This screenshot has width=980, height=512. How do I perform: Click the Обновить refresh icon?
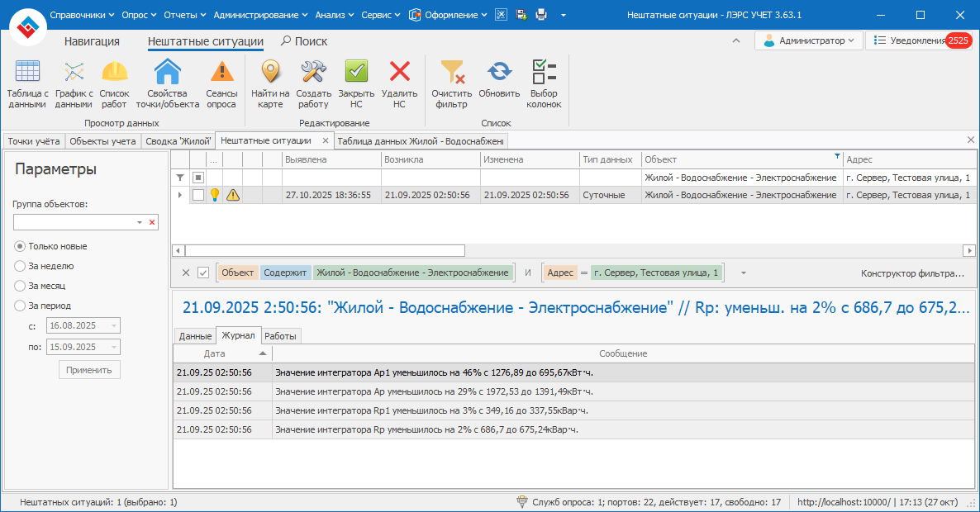point(499,84)
